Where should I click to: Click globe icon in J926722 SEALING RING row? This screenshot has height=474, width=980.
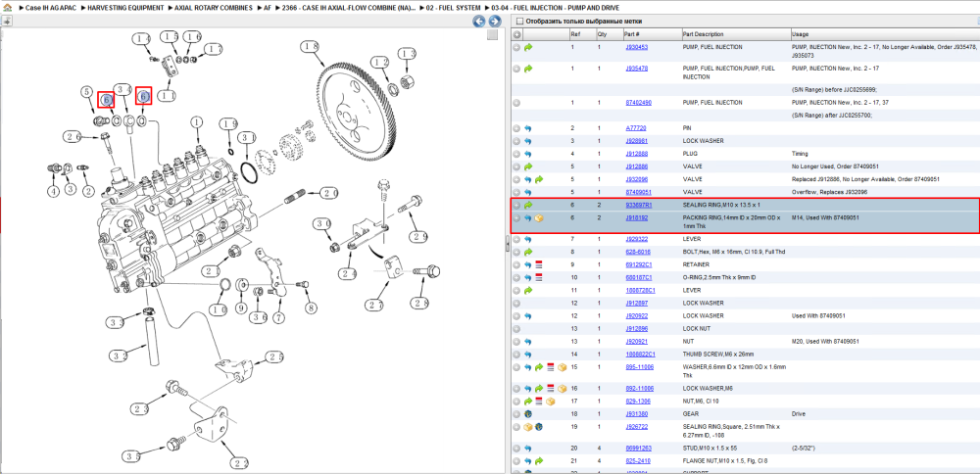(x=539, y=427)
